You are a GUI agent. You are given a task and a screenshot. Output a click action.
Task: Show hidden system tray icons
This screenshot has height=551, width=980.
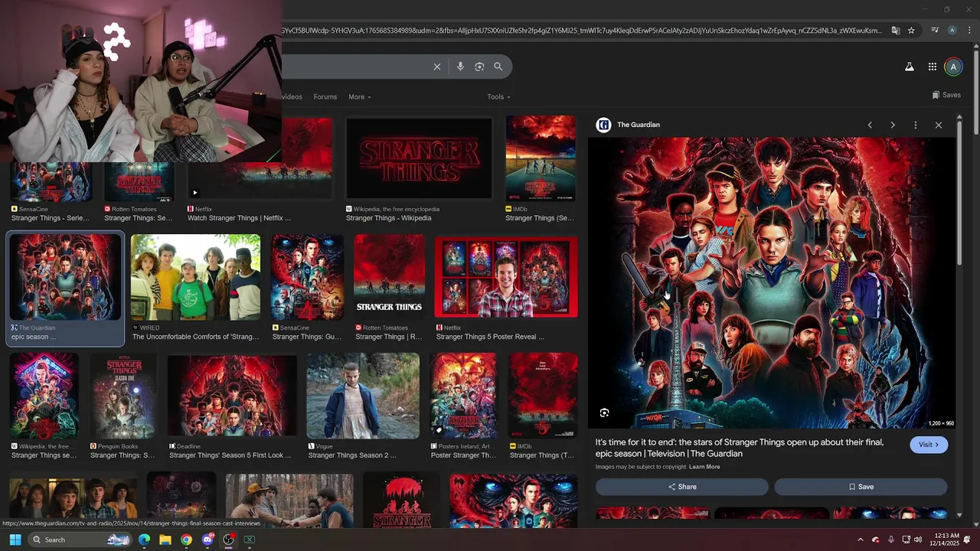[860, 540]
